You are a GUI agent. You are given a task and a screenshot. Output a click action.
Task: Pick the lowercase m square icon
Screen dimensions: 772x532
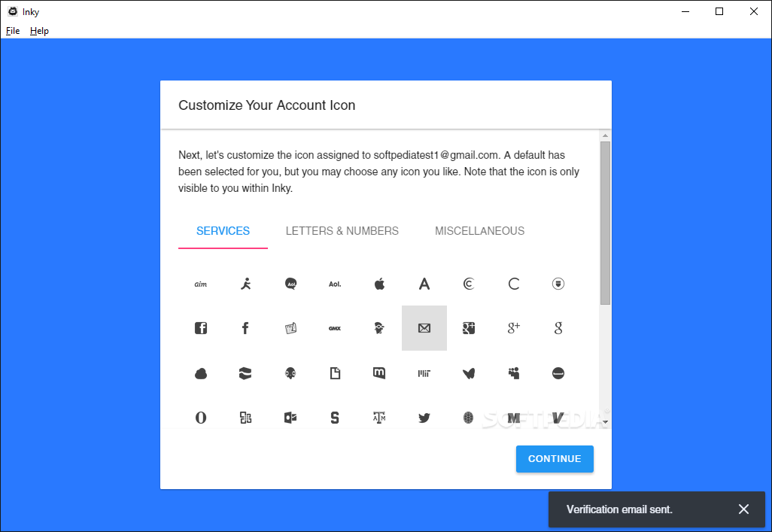(379, 373)
